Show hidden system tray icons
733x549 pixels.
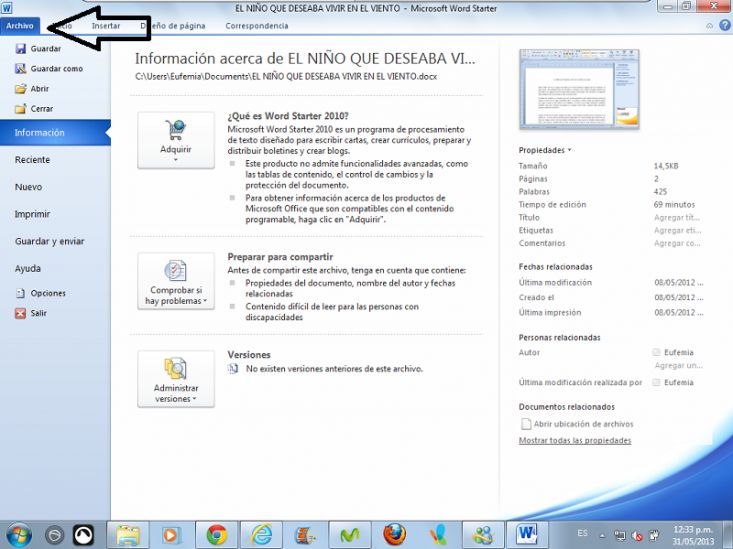coord(603,536)
